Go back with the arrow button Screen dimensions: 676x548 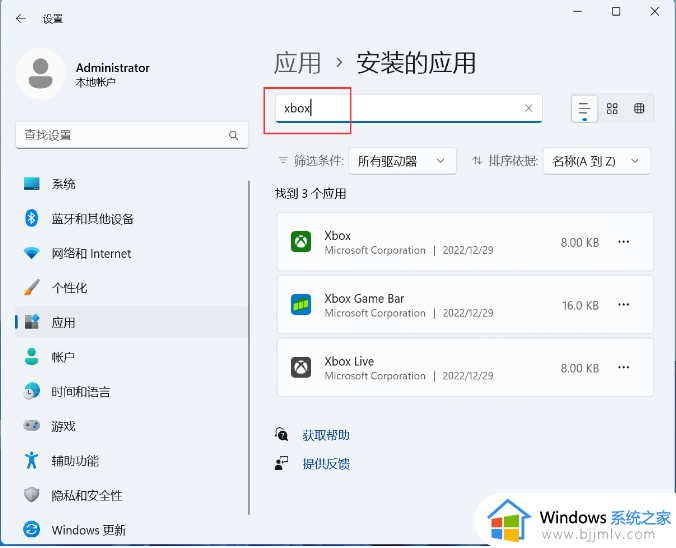(x=20, y=19)
